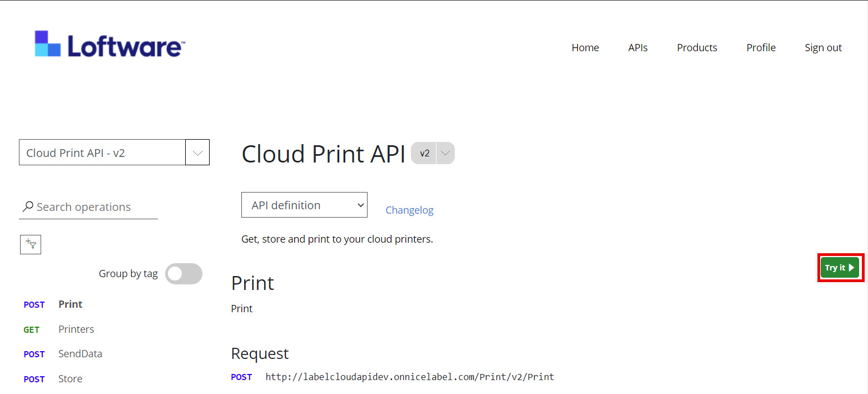
Task: Open the Profile page
Action: (761, 48)
